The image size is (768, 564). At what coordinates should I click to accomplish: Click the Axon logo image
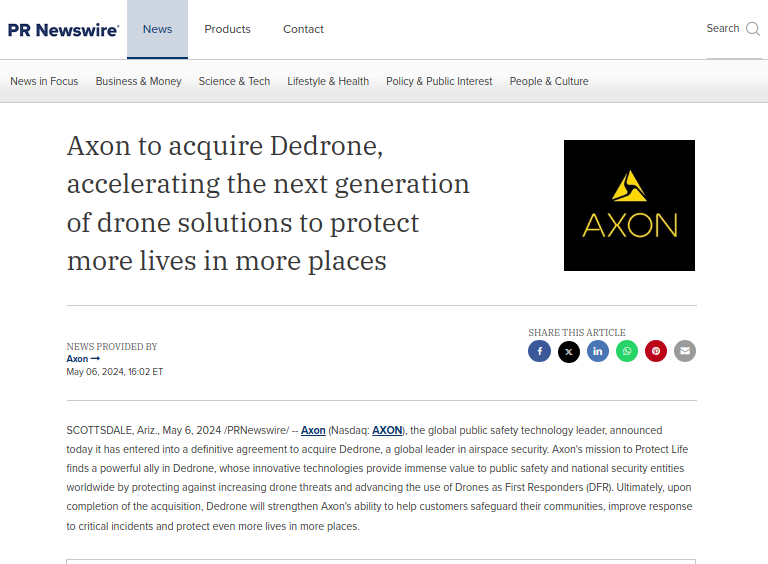[x=629, y=205]
